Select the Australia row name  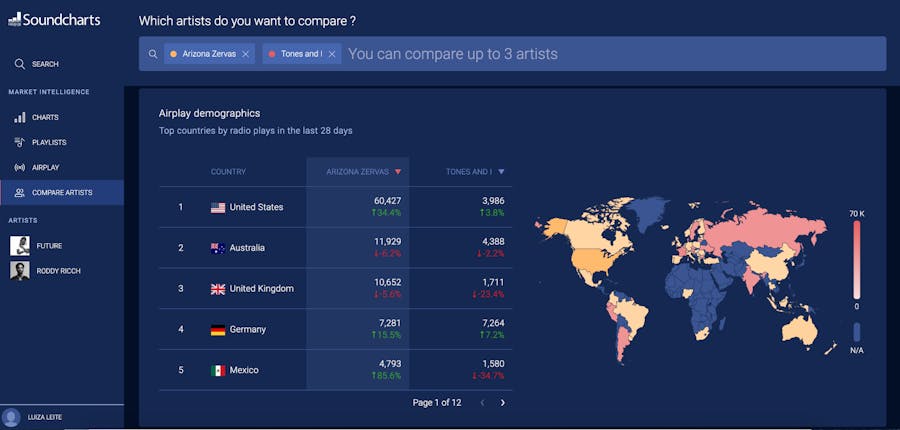pyautogui.click(x=247, y=248)
